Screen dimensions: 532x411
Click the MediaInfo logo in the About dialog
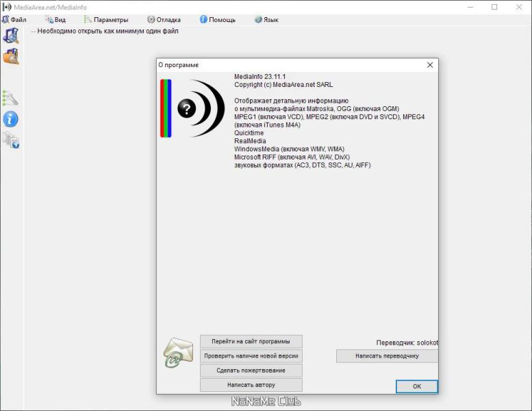point(192,108)
